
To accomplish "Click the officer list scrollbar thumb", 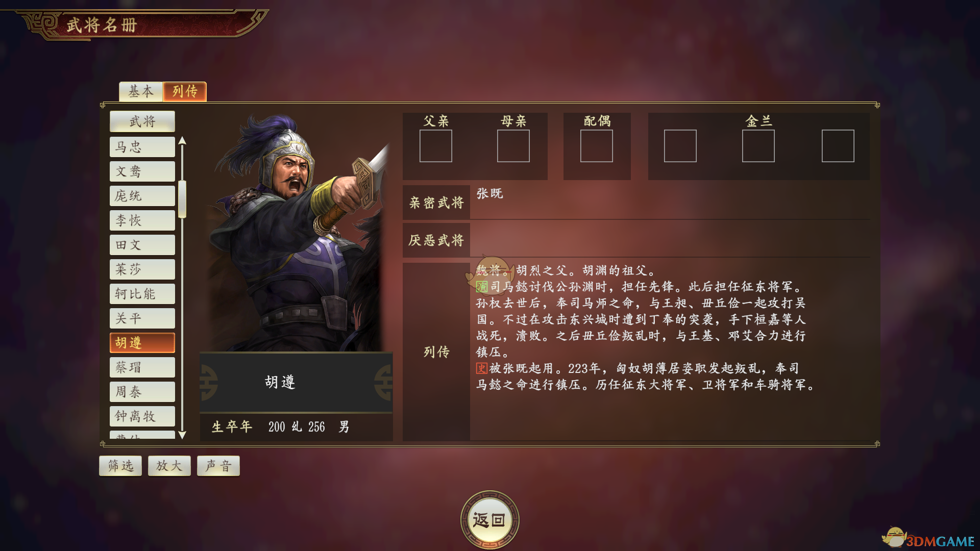I will (x=182, y=199).
